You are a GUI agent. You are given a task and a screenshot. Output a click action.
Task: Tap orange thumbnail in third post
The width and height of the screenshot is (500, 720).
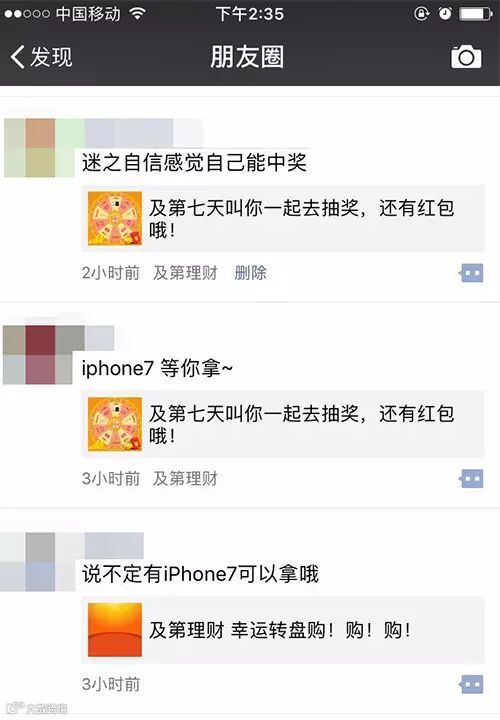115,630
